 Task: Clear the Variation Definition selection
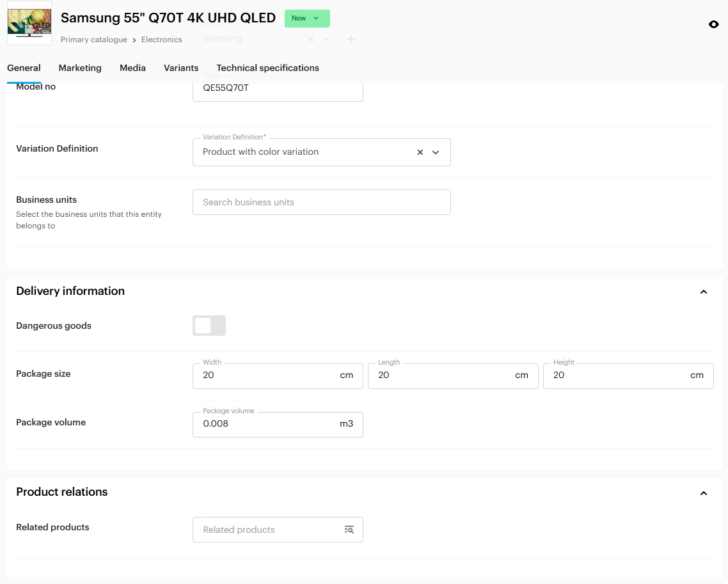420,152
